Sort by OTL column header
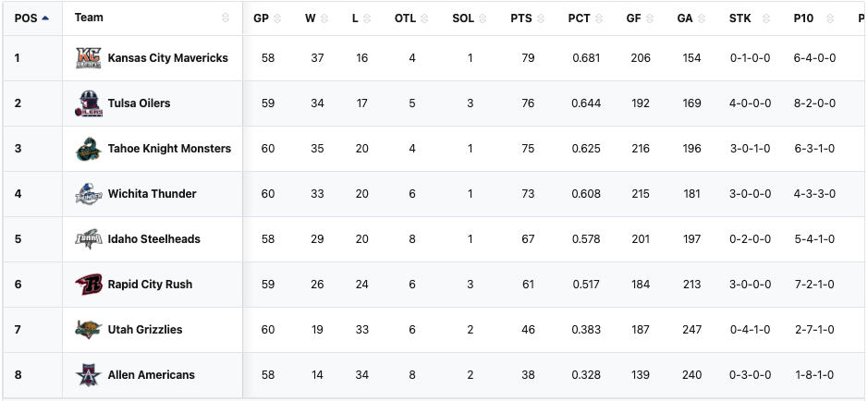The height and width of the screenshot is (401, 868). click(405, 18)
